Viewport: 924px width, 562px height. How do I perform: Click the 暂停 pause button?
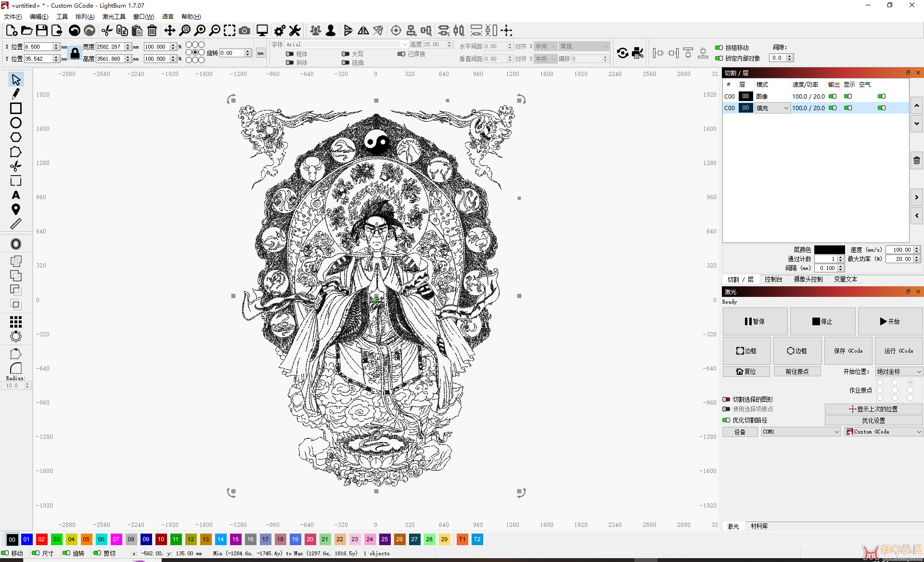[755, 321]
